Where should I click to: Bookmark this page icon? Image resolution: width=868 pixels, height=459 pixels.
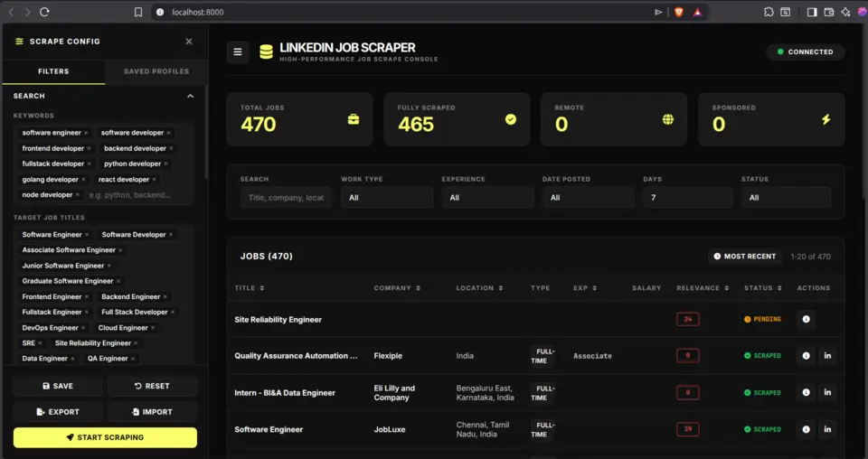click(138, 12)
